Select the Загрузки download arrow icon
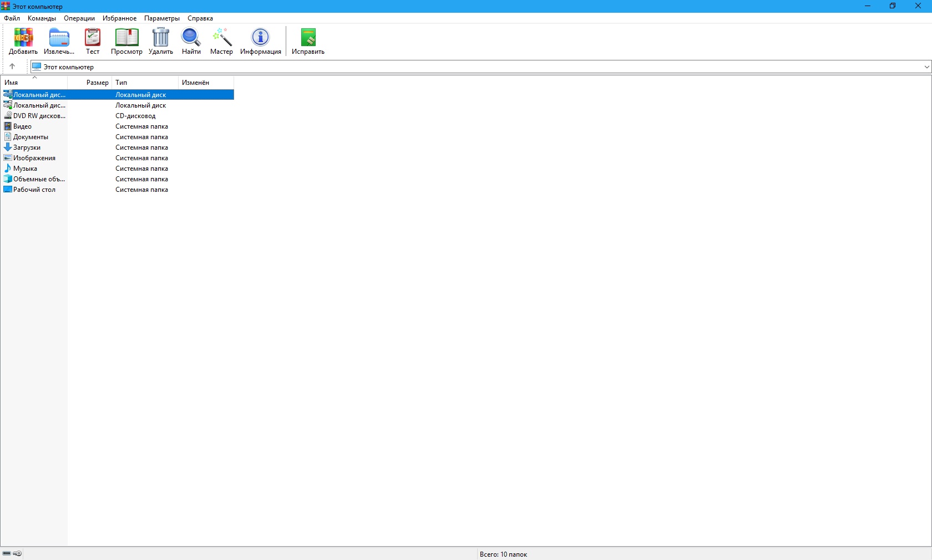Screen dimensions: 932x560 8,147
